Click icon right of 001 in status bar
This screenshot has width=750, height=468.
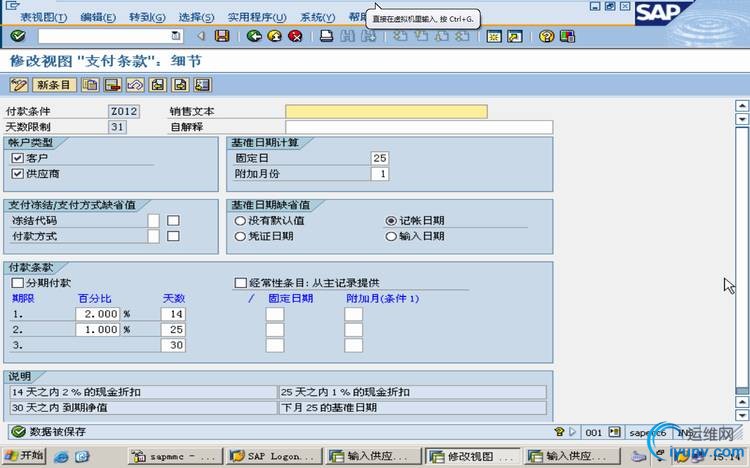[x=614, y=432]
